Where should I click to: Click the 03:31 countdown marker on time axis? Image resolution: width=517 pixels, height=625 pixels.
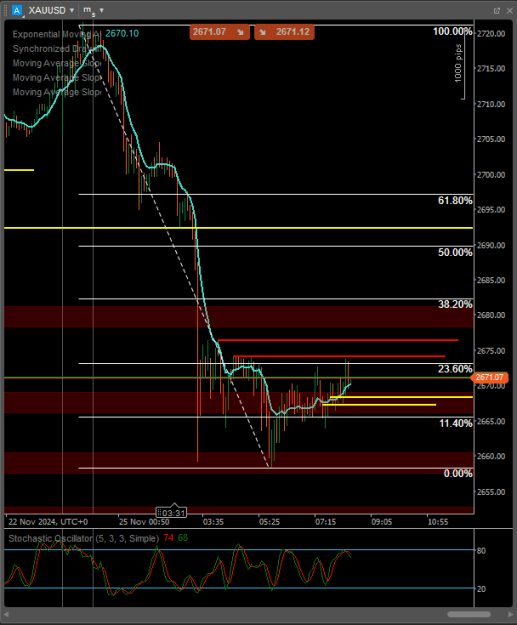[x=171, y=512]
